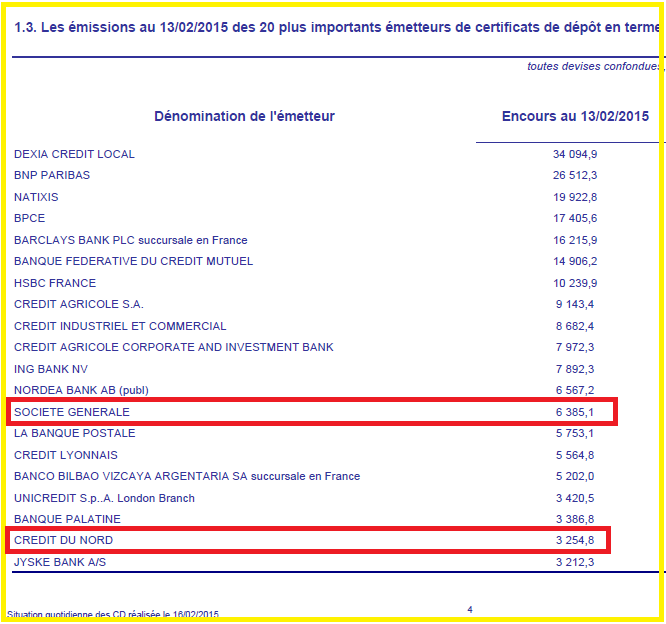The image size is (666, 624).
Task: Click the 'toutes devises confondues' note
Action: point(594,67)
